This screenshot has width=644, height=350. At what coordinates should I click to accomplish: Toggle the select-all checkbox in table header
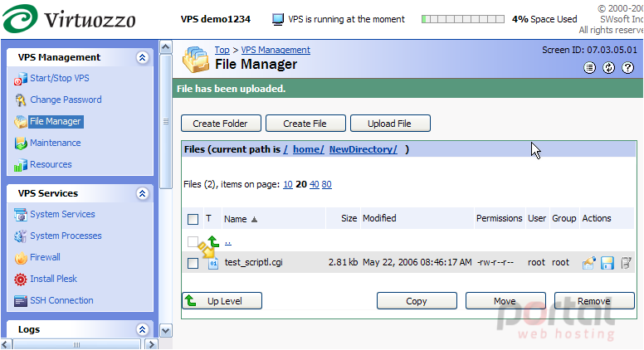click(193, 219)
